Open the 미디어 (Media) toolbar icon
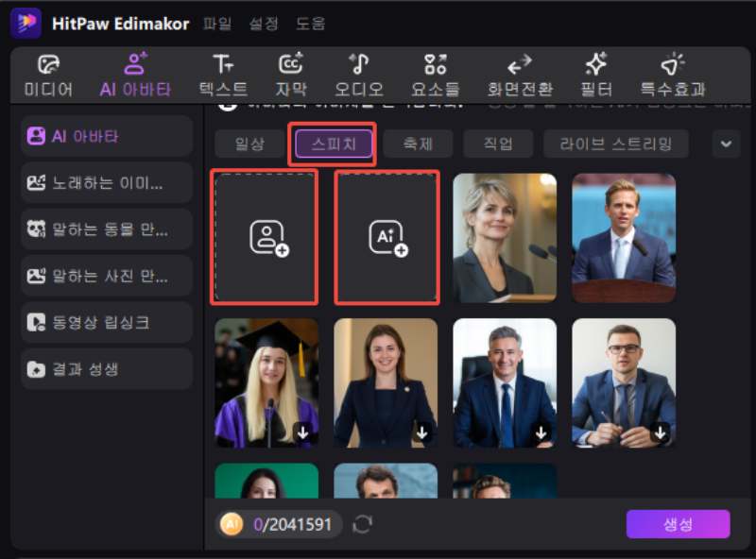This screenshot has height=559, width=756. click(x=48, y=76)
